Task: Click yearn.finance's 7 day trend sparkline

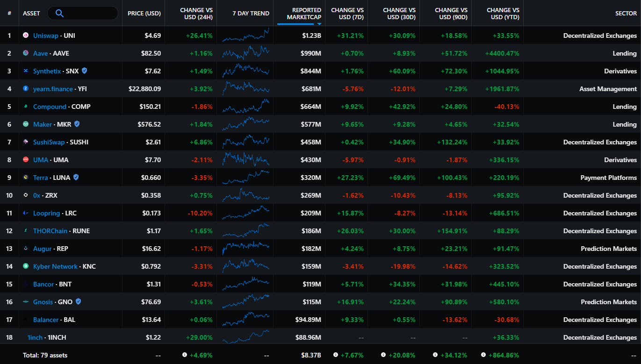Action: (245, 88)
